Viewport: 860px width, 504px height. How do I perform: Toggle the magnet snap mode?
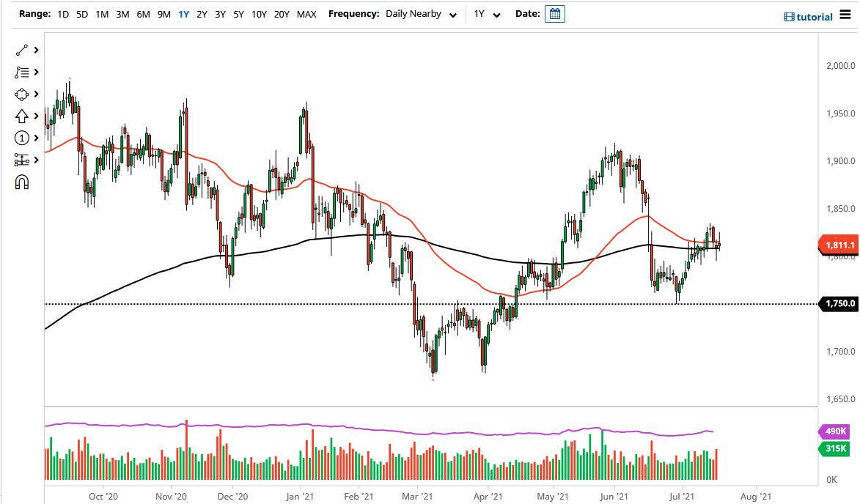coord(21,182)
